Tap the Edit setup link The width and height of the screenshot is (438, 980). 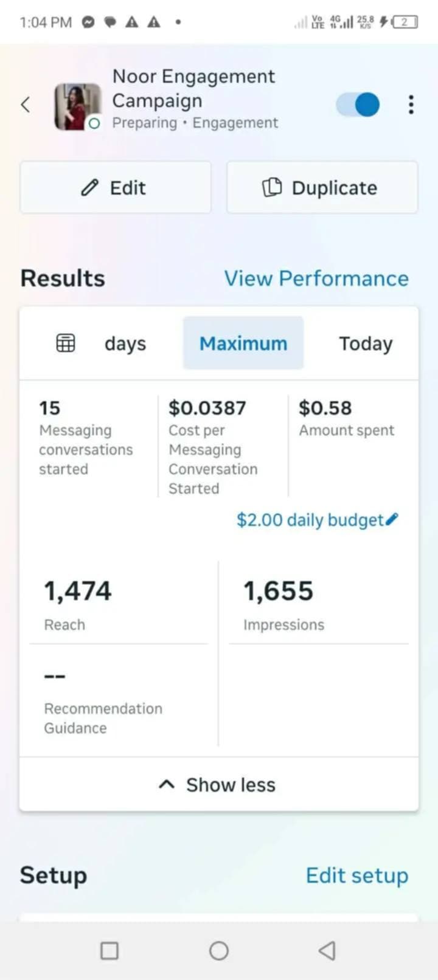[357, 875]
